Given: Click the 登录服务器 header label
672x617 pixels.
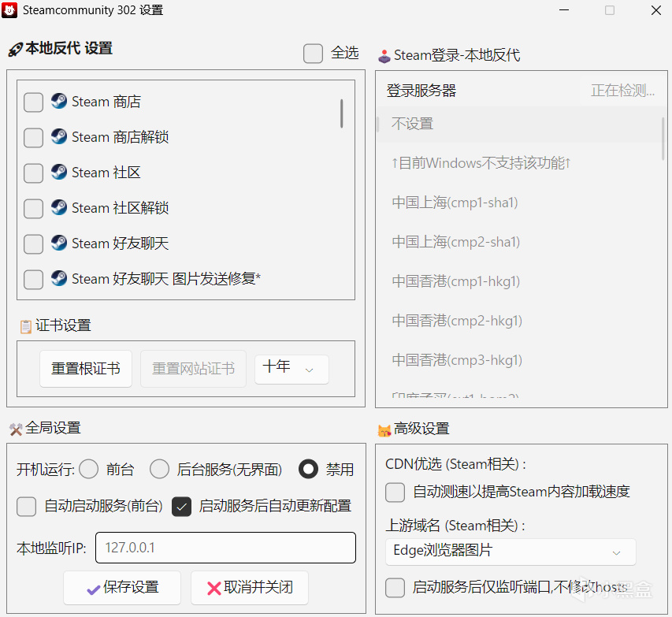Looking at the screenshot, I should (421, 91).
